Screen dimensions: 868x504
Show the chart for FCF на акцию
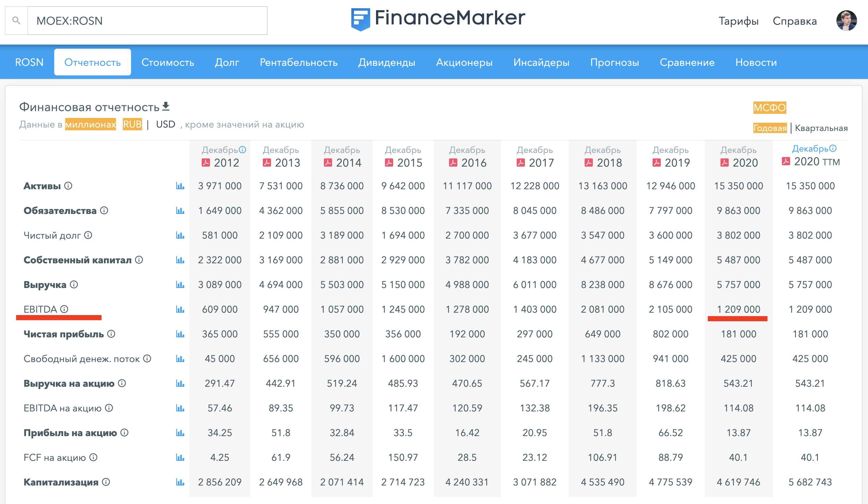click(180, 457)
